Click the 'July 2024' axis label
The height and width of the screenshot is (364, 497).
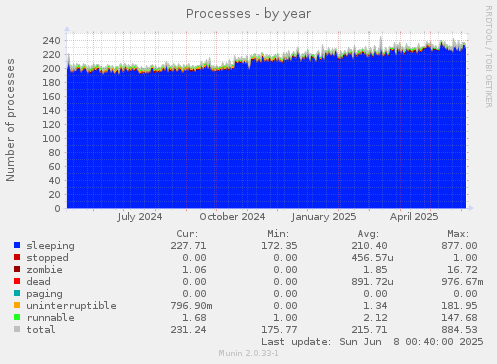pos(139,217)
